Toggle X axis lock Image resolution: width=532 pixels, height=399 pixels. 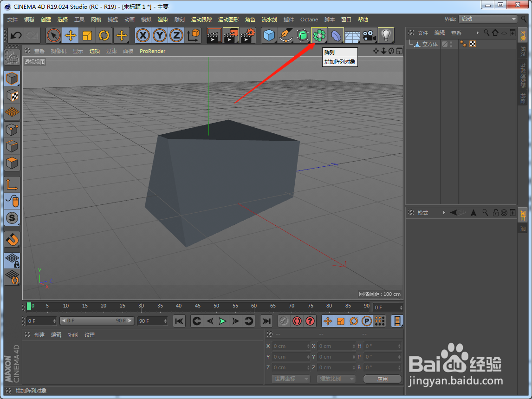pyautogui.click(x=143, y=35)
